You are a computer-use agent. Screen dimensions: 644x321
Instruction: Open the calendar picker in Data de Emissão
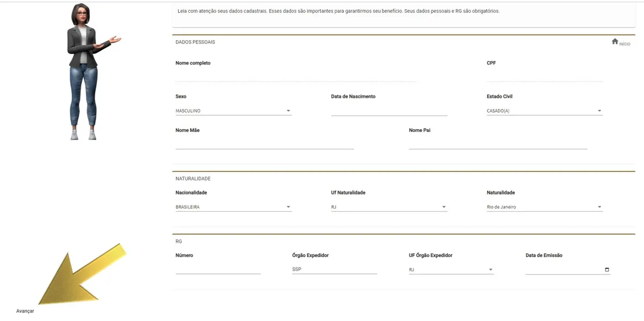(607, 270)
